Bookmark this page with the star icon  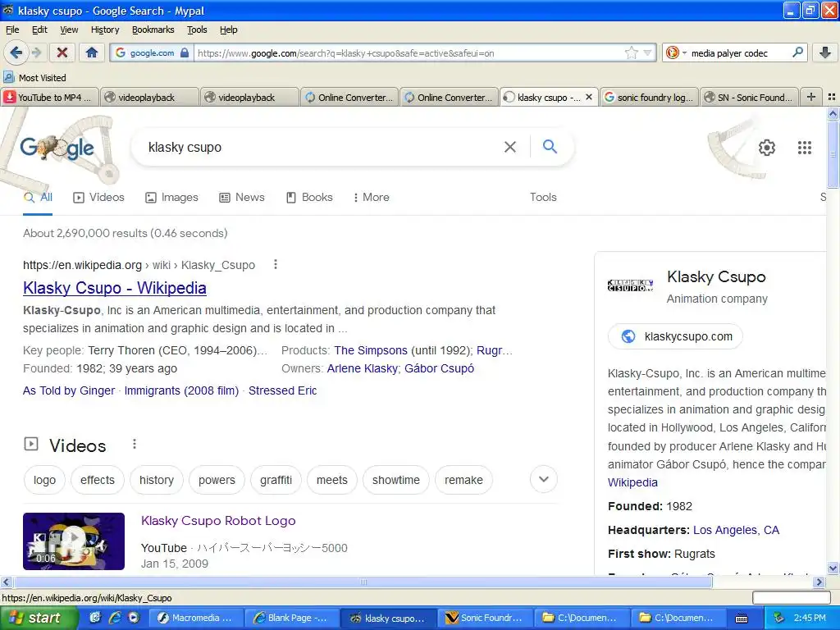632,52
